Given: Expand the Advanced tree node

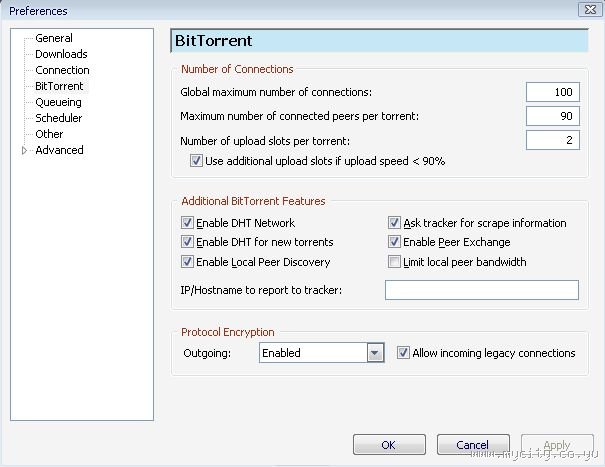Looking at the screenshot, I should point(24,151).
